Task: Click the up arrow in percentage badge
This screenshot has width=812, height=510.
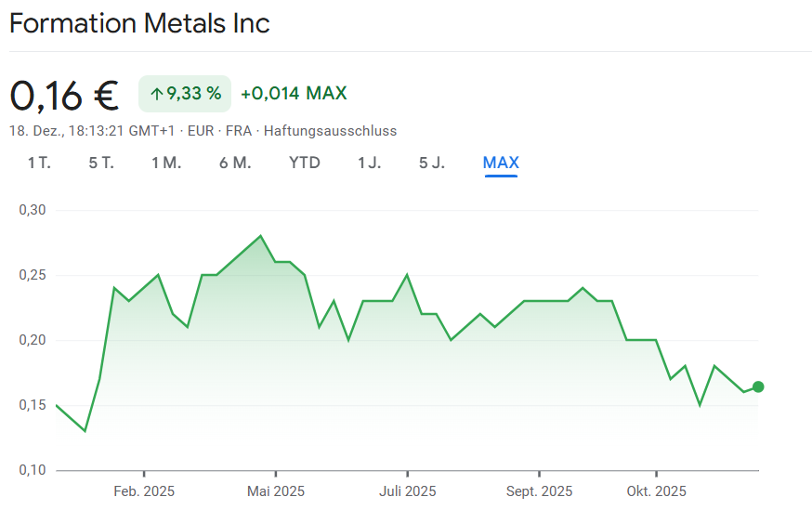Action: (157, 94)
